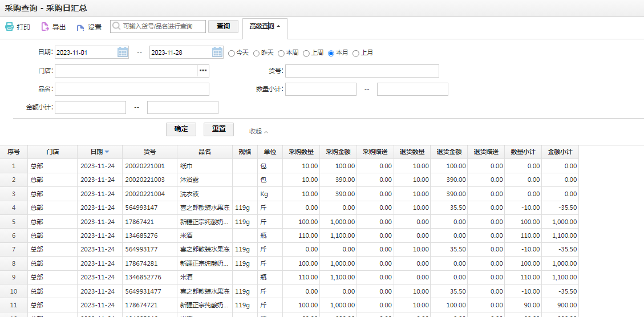The height and width of the screenshot is (317, 644).
Task: Open calendar picker for end date 2023-11-28
Action: [x=217, y=52]
